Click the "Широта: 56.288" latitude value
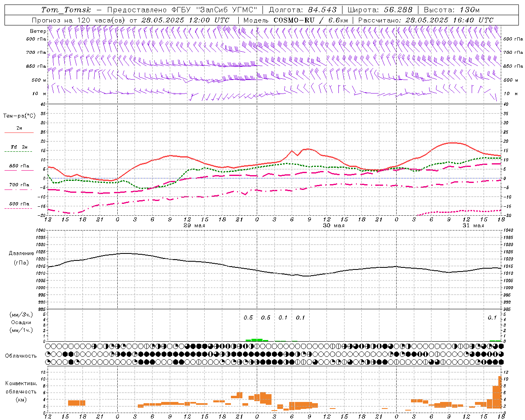Screen dimensions: 525x420 click(380, 10)
